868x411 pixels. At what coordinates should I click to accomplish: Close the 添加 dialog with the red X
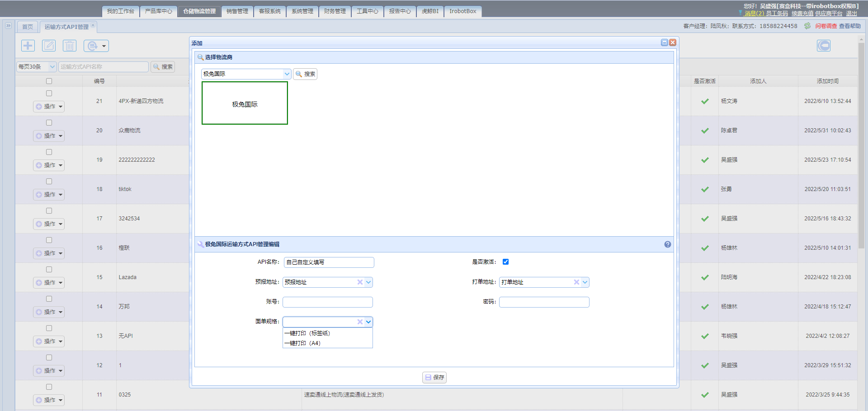coord(673,42)
